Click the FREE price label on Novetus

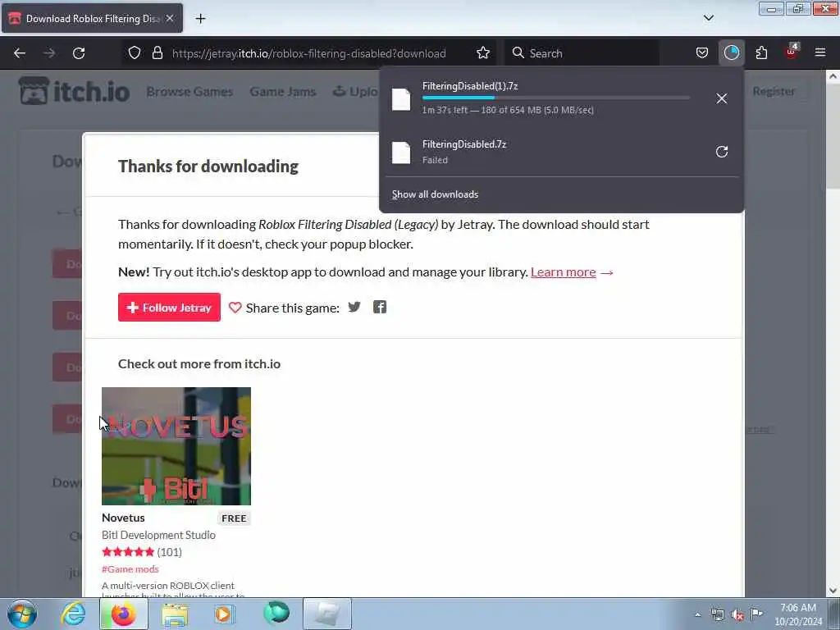click(234, 518)
